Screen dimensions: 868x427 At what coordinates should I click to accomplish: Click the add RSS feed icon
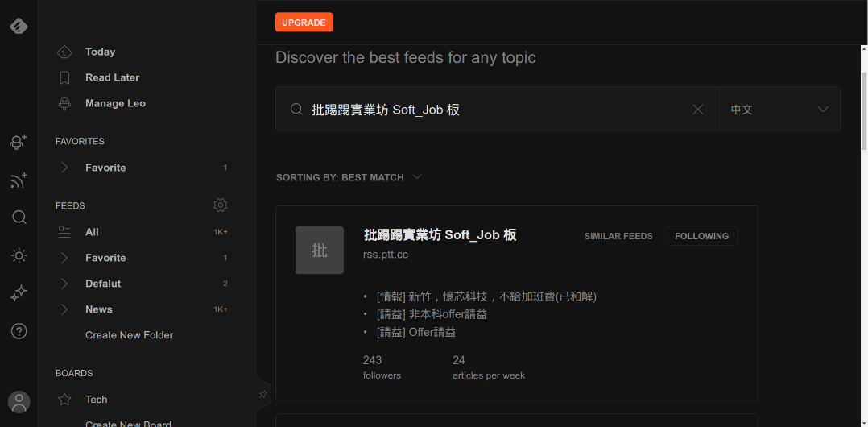[19, 180]
